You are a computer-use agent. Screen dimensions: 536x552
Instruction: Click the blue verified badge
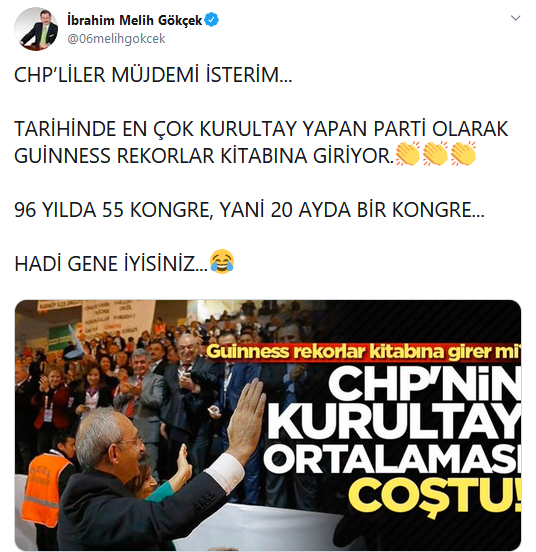tap(212, 20)
